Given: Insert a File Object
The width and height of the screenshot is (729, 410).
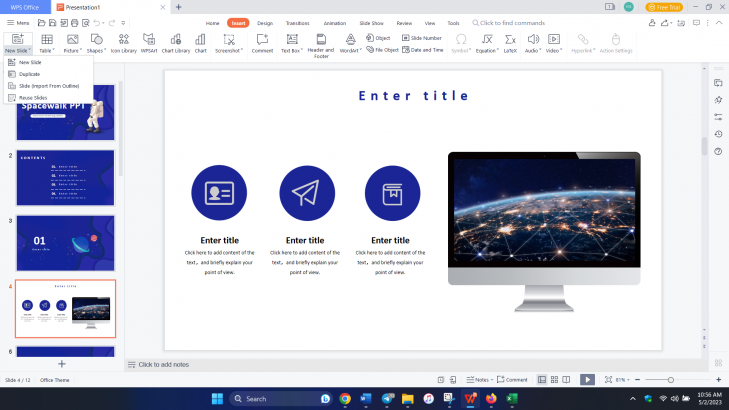Looking at the screenshot, I should [x=382, y=50].
